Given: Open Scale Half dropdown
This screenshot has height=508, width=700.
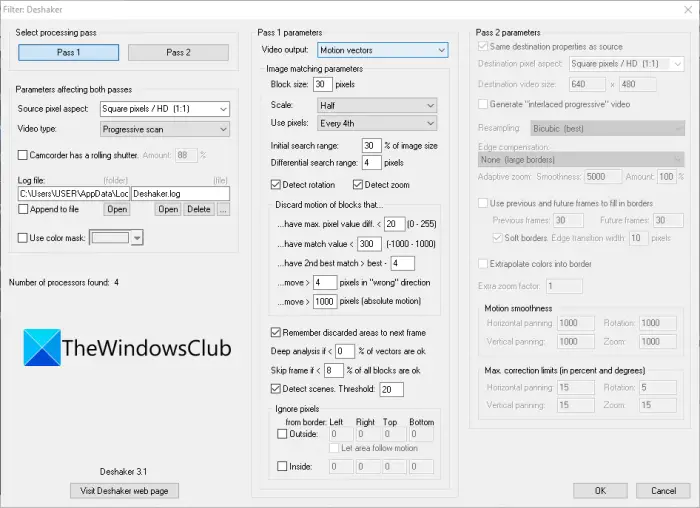Looking at the screenshot, I should (377, 106).
